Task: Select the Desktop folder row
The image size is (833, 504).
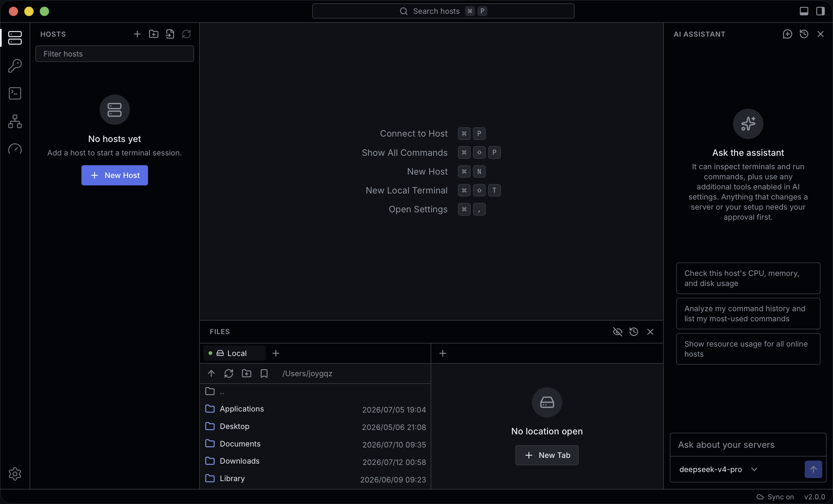Action: 316,427
